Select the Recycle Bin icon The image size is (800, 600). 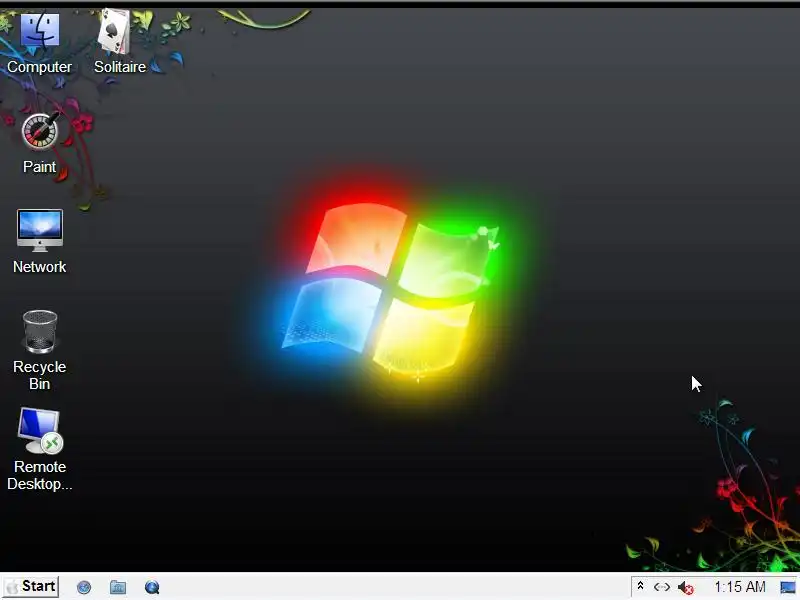point(39,350)
